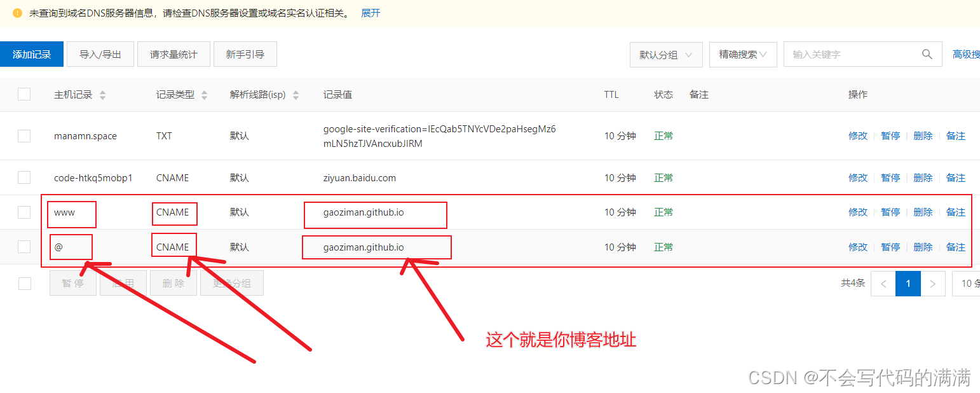Tick the select-all checkbox in table header

coord(24,94)
